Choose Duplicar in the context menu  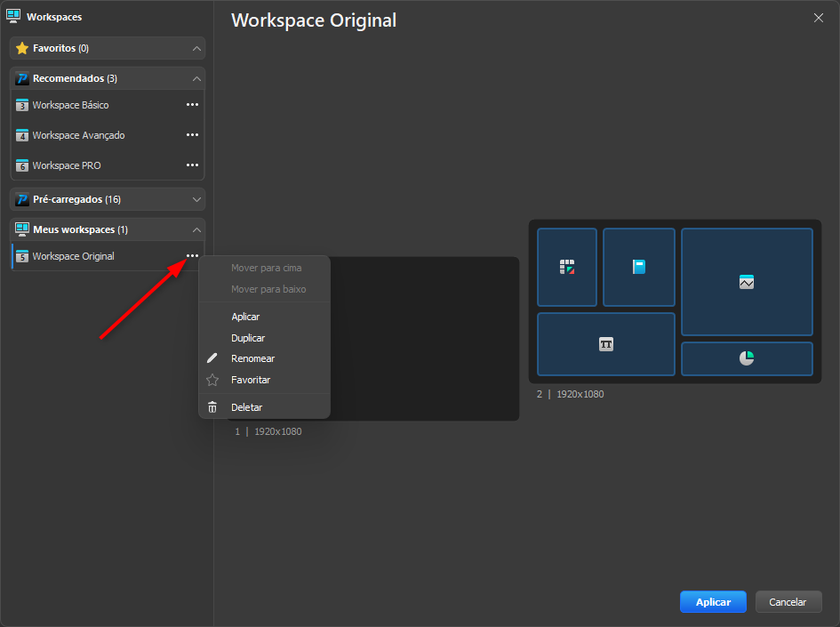[x=264, y=338]
